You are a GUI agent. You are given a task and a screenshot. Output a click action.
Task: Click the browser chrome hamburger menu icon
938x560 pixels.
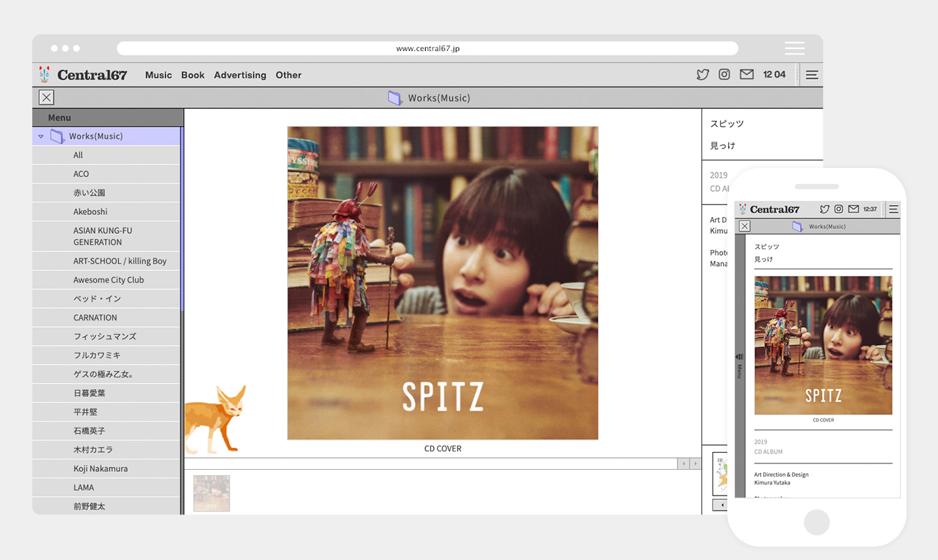(794, 48)
